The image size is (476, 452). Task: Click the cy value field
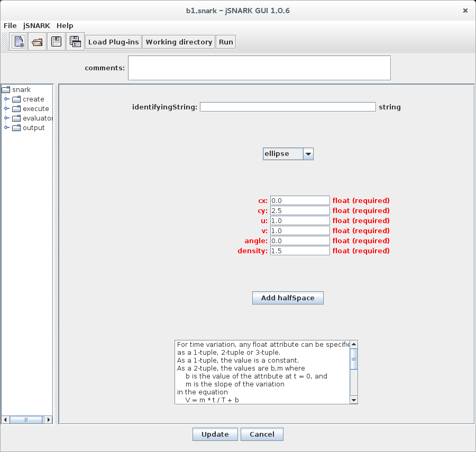tap(300, 210)
